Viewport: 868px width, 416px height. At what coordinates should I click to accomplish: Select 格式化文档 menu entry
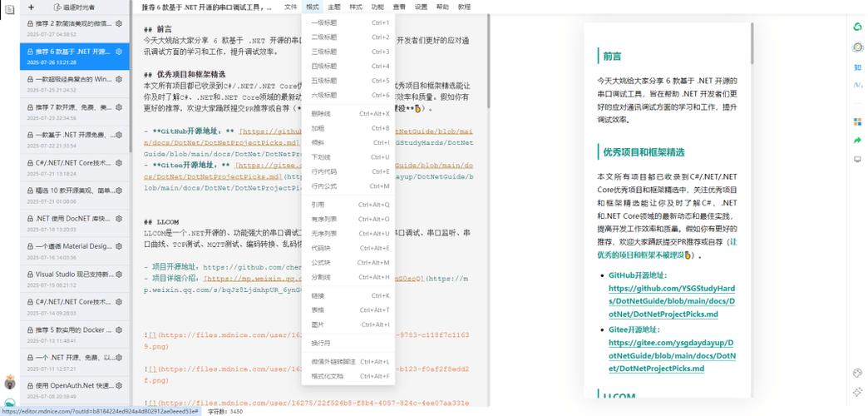(x=348, y=376)
